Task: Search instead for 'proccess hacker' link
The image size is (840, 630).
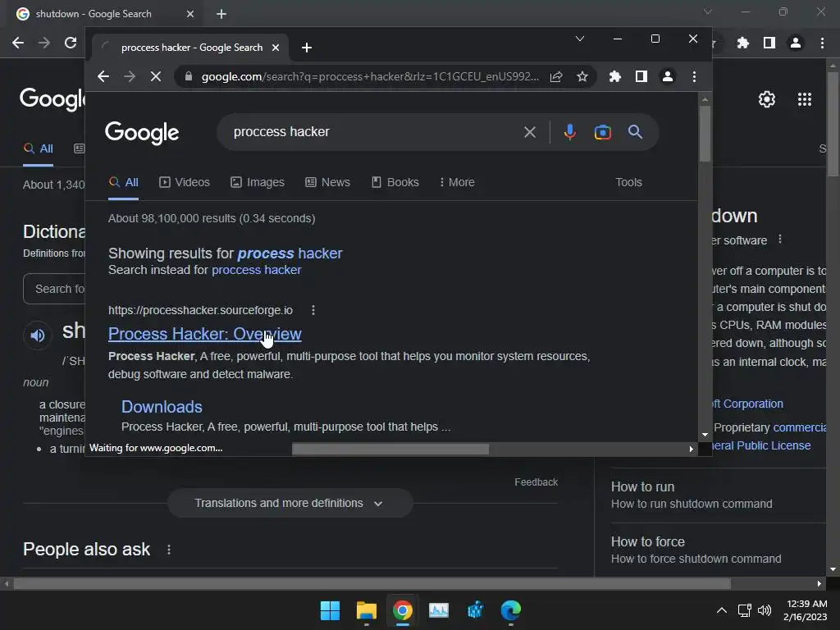Action: click(x=257, y=270)
